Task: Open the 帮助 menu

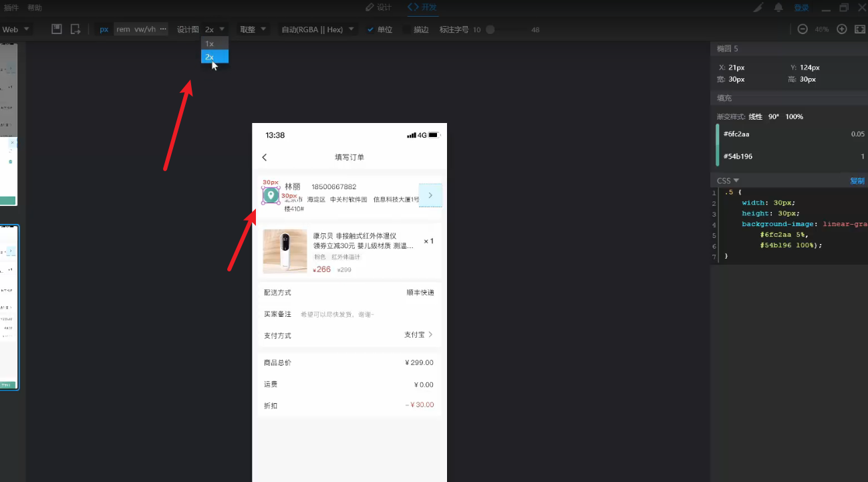Action: click(35, 7)
